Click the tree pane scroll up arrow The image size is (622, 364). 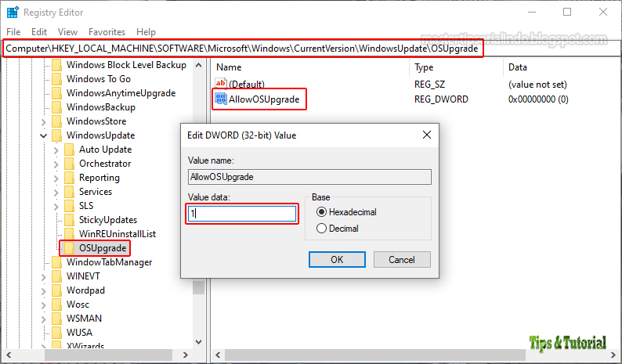pyautogui.click(x=199, y=65)
